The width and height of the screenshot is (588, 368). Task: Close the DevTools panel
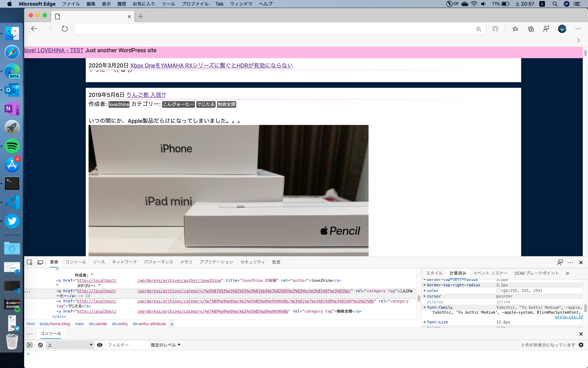(x=581, y=262)
